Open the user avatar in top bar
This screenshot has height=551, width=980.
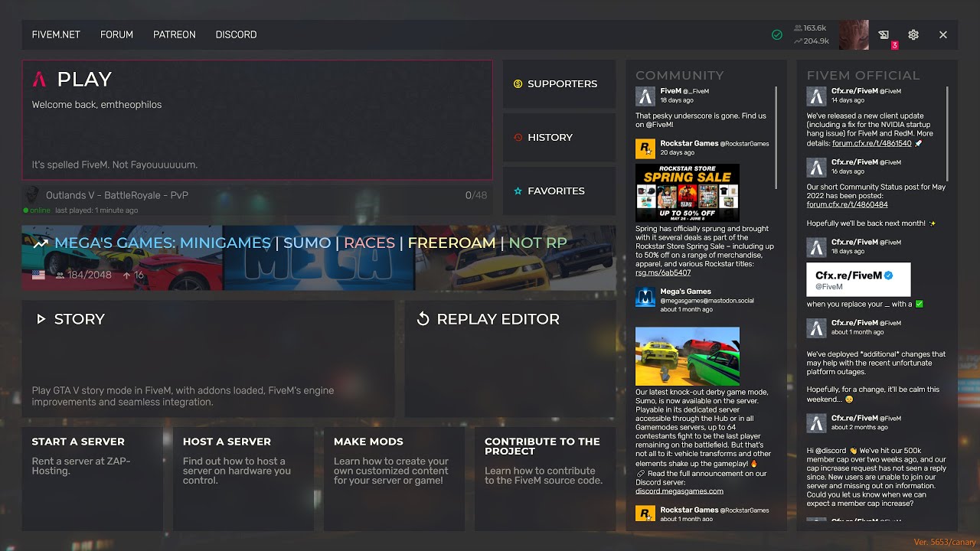click(x=854, y=34)
